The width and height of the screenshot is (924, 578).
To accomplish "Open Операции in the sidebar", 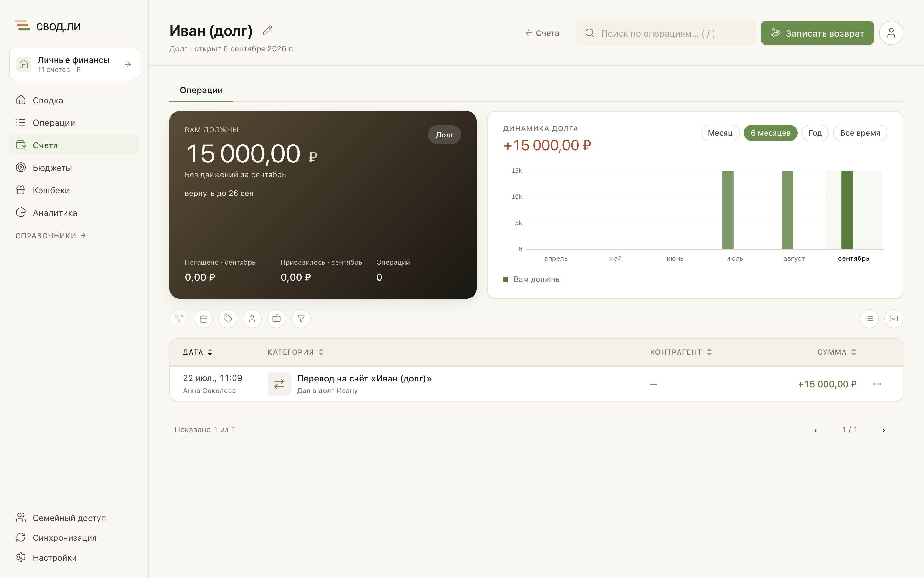I will pyautogui.click(x=74, y=123).
